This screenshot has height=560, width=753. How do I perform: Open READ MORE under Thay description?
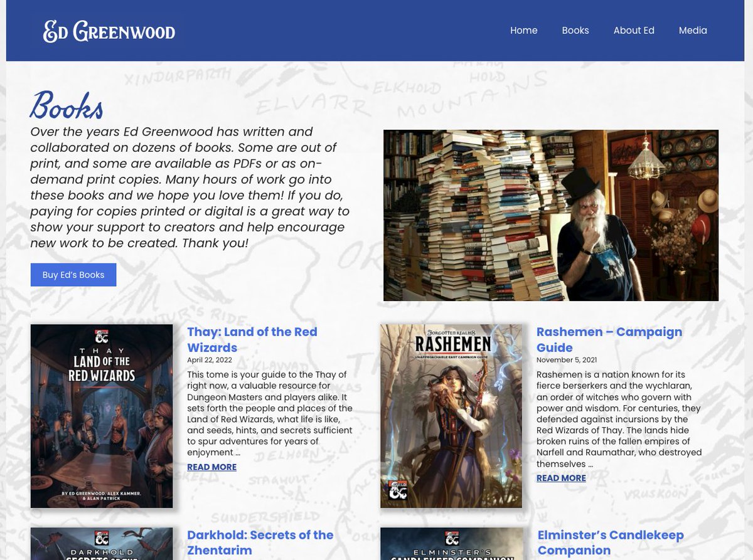[x=211, y=467]
